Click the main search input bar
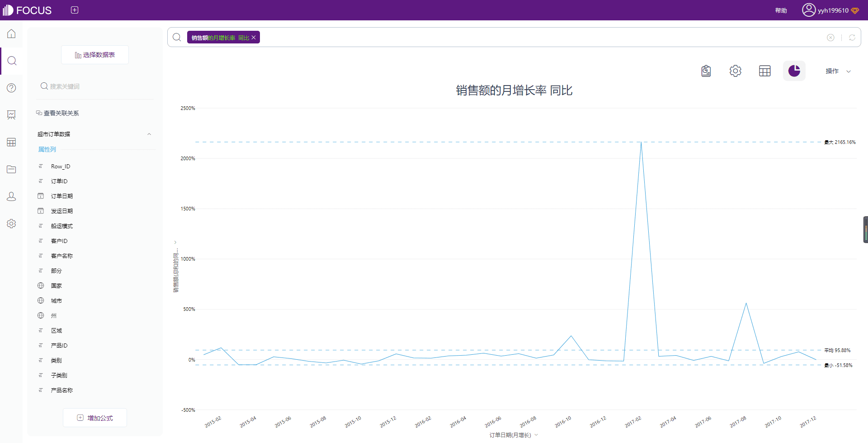Image resolution: width=868 pixels, height=443 pixels. pyautogui.click(x=514, y=37)
